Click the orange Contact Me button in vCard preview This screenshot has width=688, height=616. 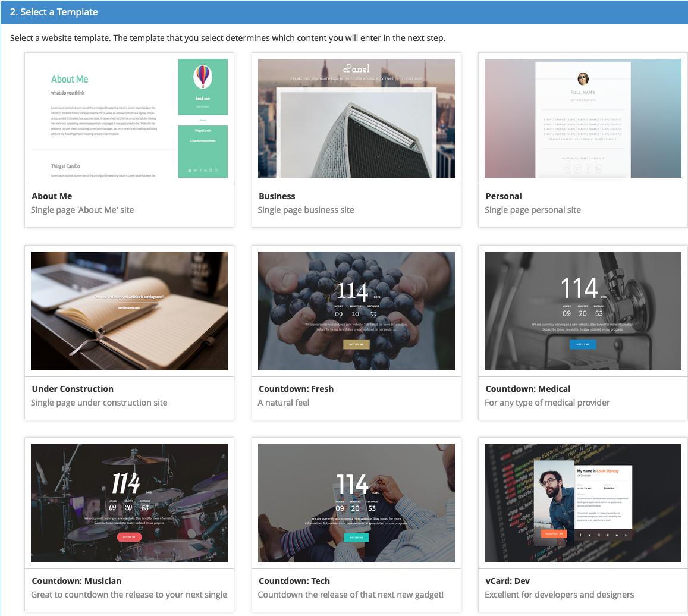(554, 533)
